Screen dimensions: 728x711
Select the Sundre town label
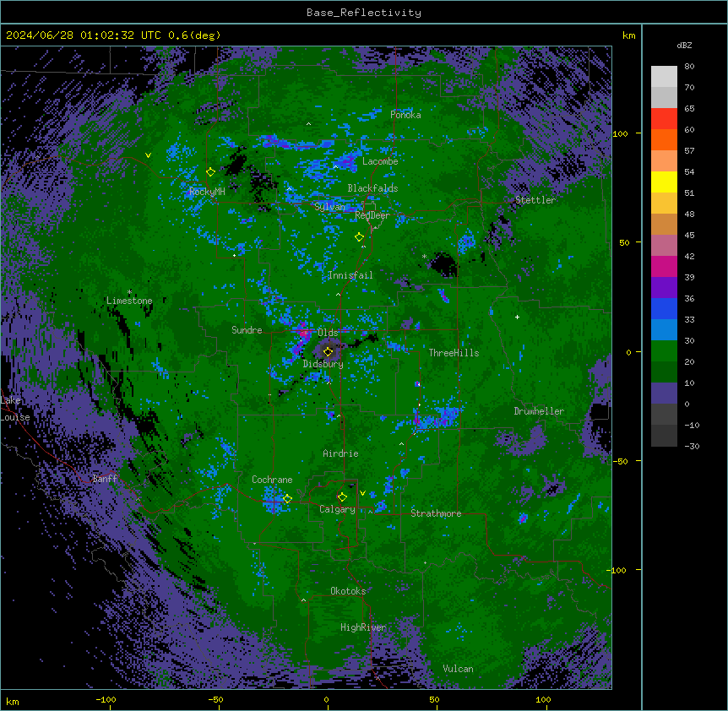pyautogui.click(x=247, y=330)
